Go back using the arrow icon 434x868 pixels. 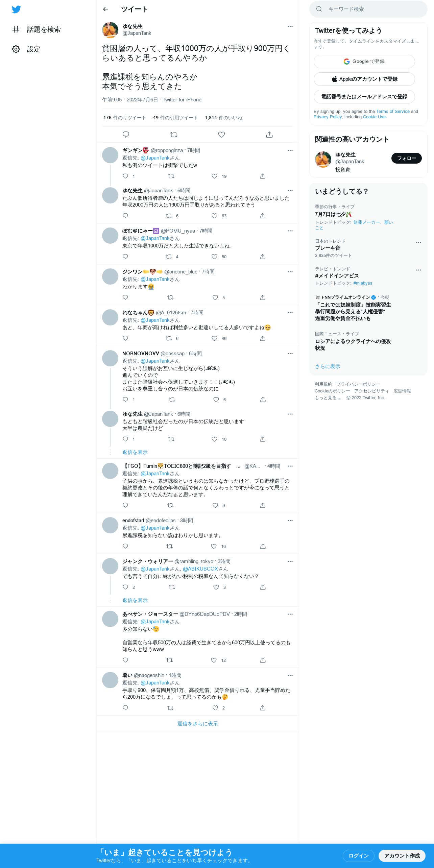pyautogui.click(x=105, y=9)
